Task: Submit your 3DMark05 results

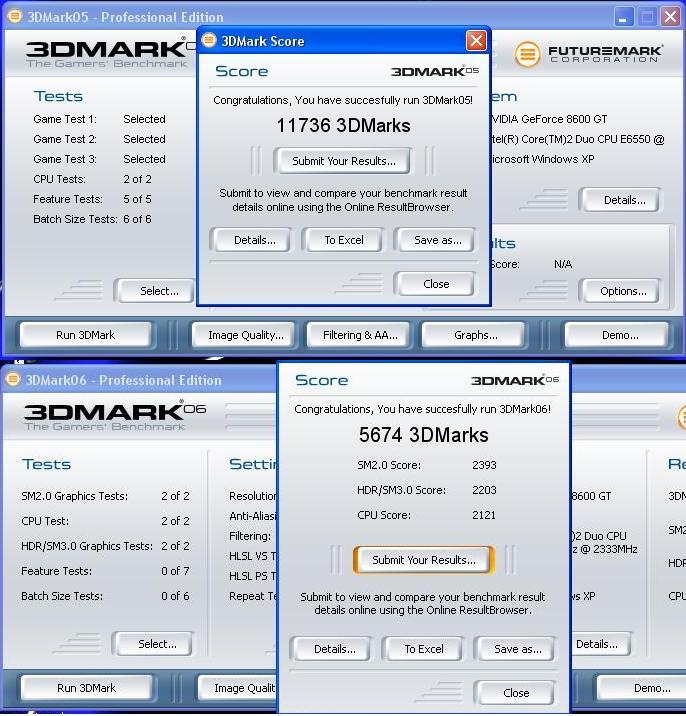Action: [x=343, y=161]
